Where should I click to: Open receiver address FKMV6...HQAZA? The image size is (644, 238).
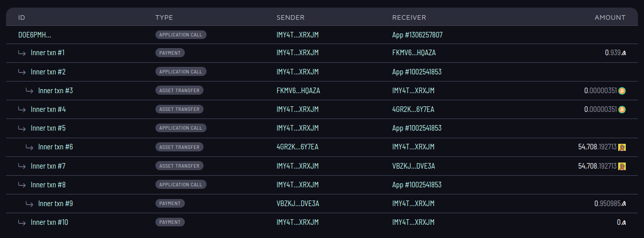[x=414, y=53]
